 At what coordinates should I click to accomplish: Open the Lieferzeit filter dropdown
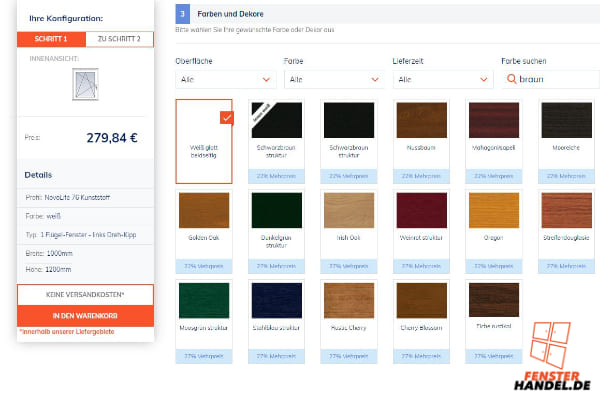point(442,79)
